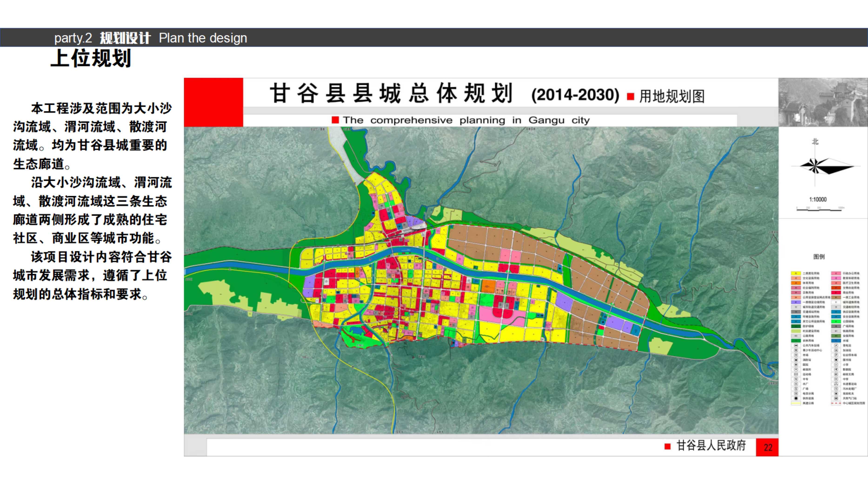Click the 北 north label

click(815, 142)
